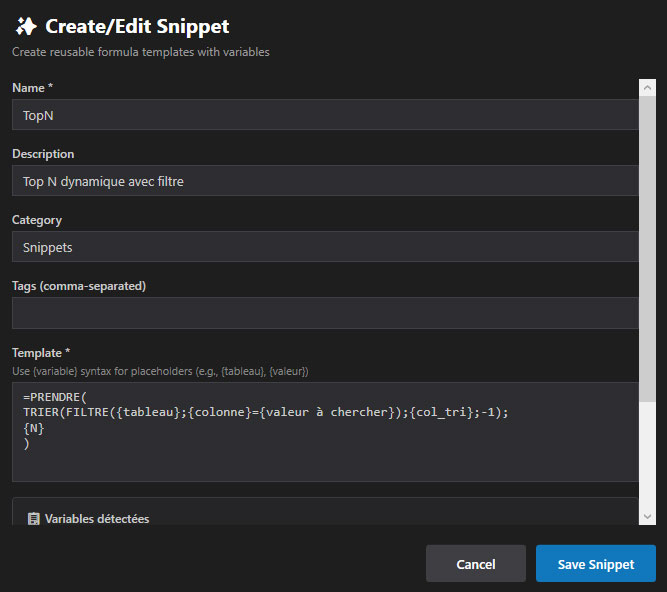Click the Name field containing TopN
This screenshot has width=667, height=592.
click(x=325, y=115)
